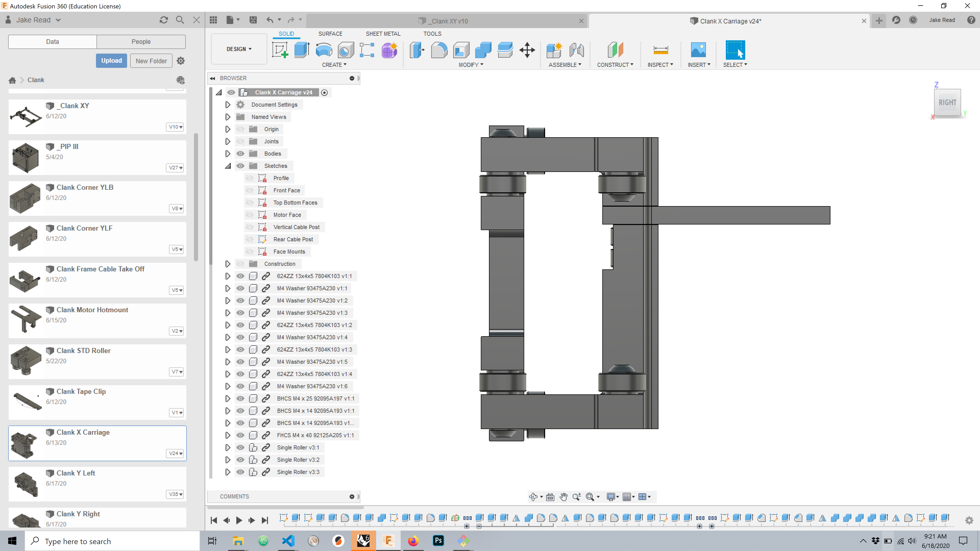Expand the Named Views folder

click(x=227, y=116)
